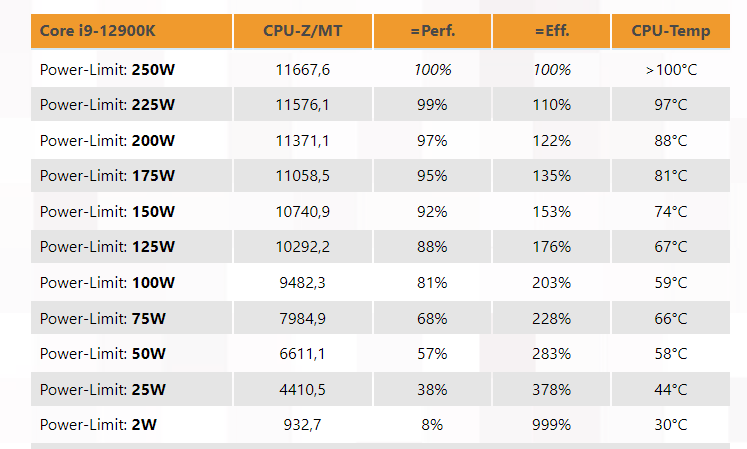Select the Power-Limit 250W row label

107,70
